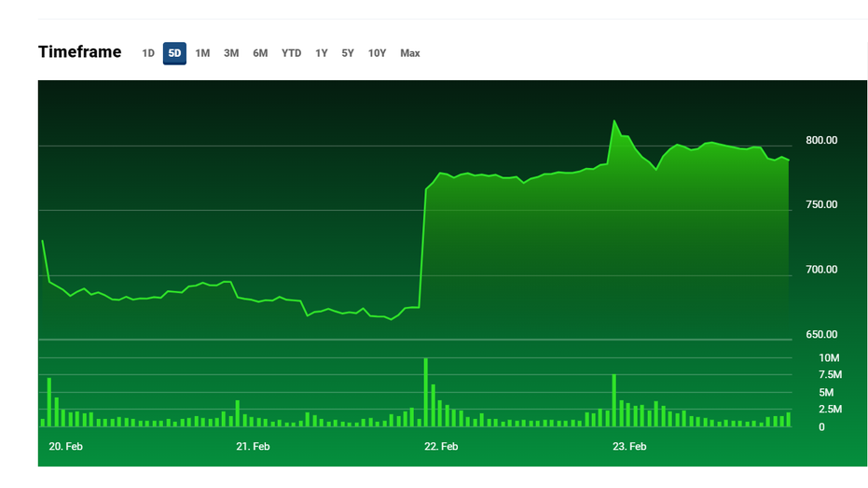Show the 1Y timeframe
868x488 pixels.
322,53
